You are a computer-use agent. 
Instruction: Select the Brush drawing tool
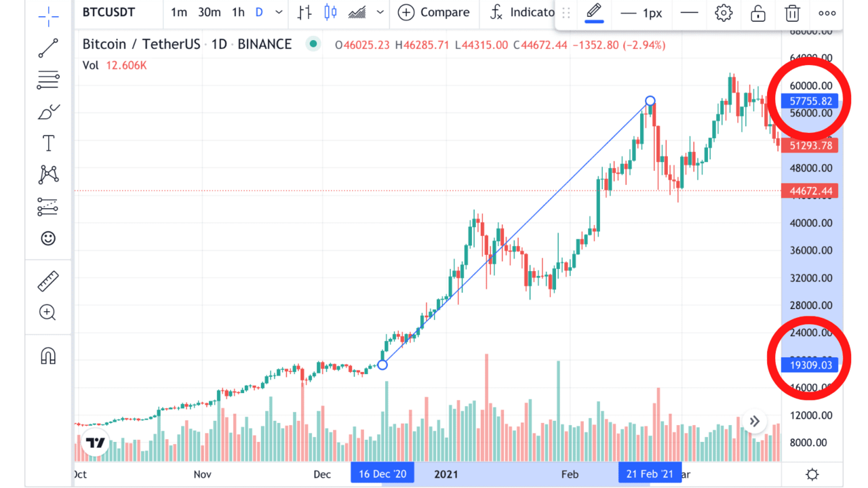pos(47,111)
